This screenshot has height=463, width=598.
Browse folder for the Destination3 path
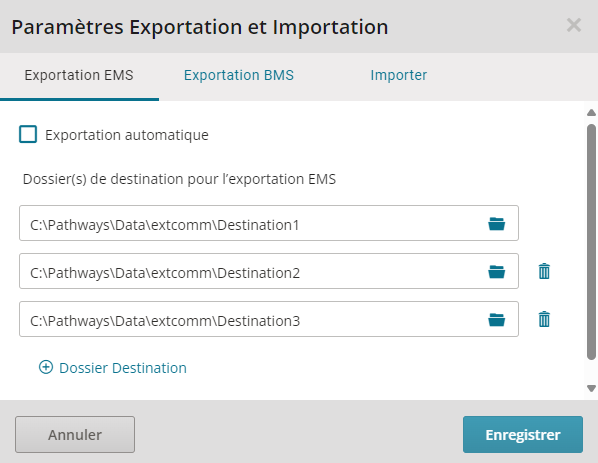pos(497,320)
